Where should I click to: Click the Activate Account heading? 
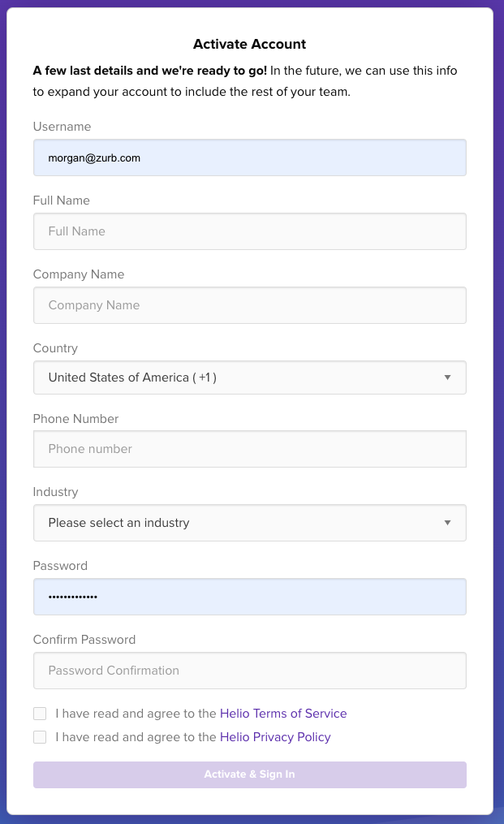(x=249, y=45)
